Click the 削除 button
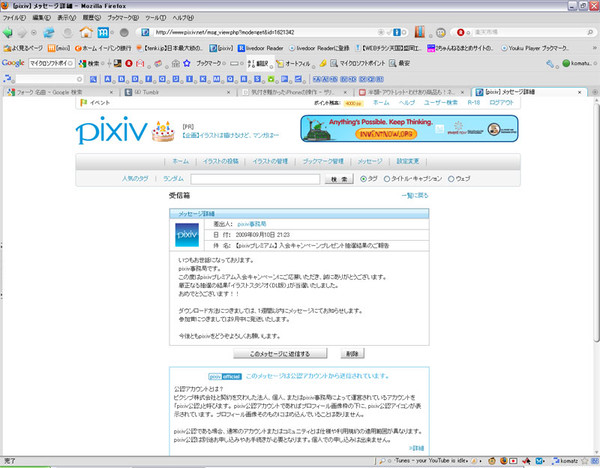 coord(352,354)
